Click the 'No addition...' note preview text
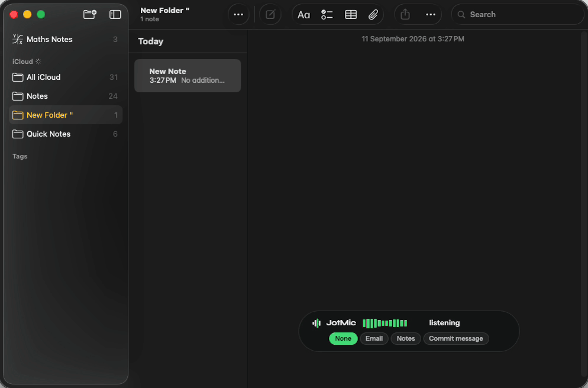 coord(203,80)
